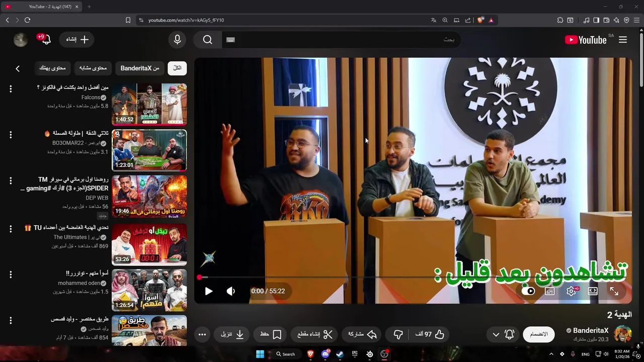
Task: Click the Brave Rewards triangle icon
Action: click(x=491, y=20)
